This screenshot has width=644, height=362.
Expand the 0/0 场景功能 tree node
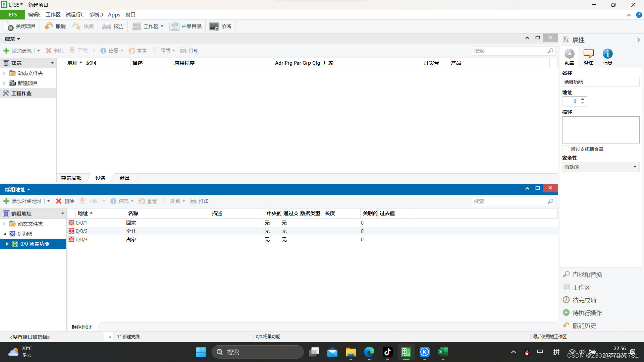pyautogui.click(x=7, y=244)
